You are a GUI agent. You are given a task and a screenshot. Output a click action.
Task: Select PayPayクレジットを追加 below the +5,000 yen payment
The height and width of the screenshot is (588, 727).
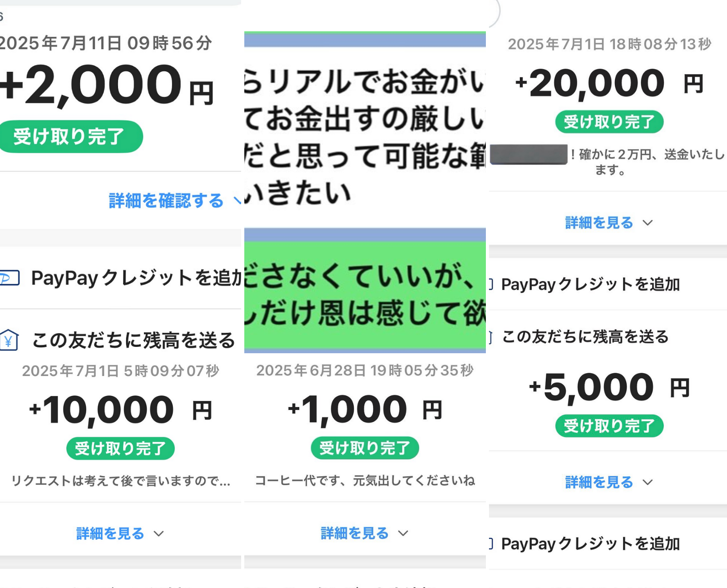click(x=590, y=544)
